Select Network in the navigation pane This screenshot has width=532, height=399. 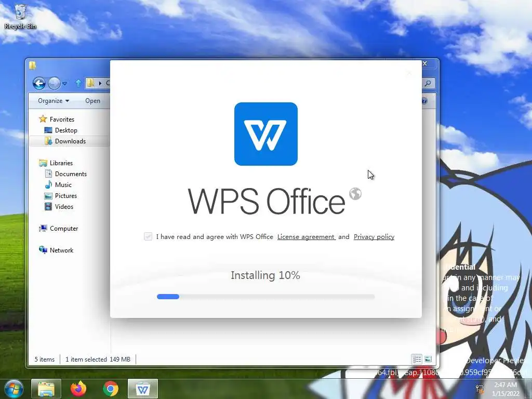[61, 250]
